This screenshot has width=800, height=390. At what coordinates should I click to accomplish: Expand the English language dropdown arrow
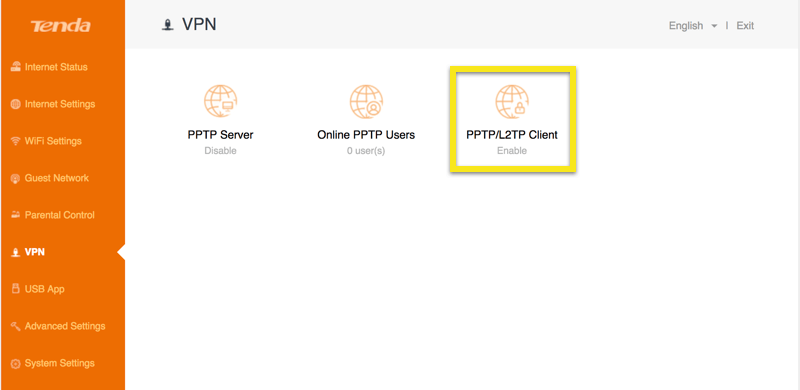[x=714, y=26]
